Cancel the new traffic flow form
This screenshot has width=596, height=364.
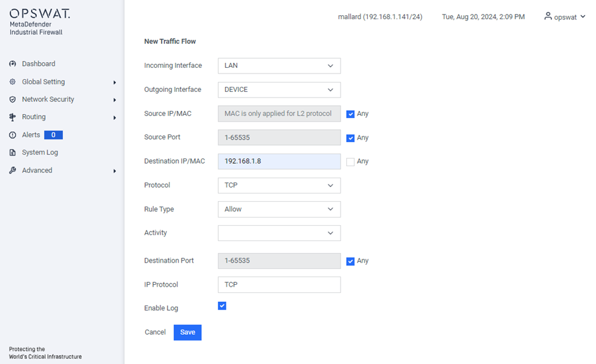[155, 332]
